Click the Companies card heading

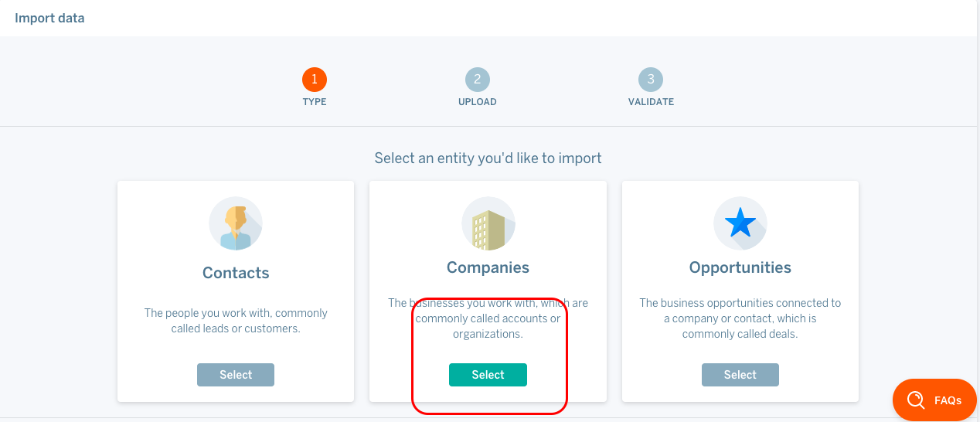488,267
